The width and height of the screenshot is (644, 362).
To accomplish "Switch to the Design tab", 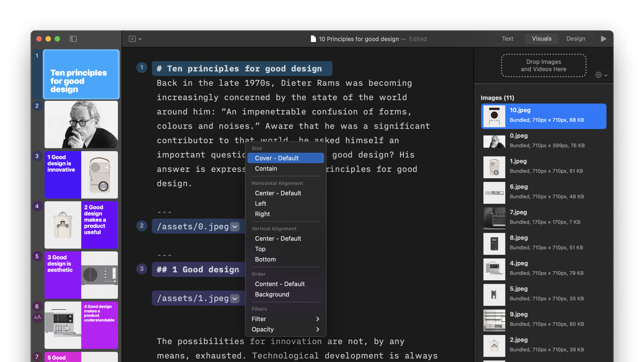I will (575, 39).
